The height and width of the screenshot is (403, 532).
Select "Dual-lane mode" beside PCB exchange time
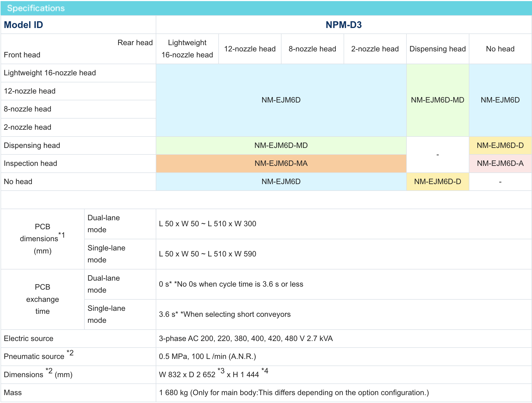coord(104,284)
